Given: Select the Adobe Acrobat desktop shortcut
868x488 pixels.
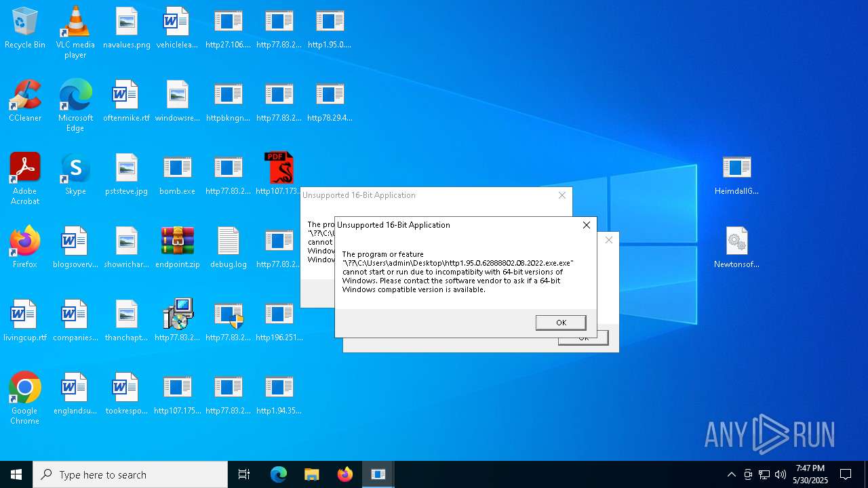Looking at the screenshot, I should click(x=25, y=179).
